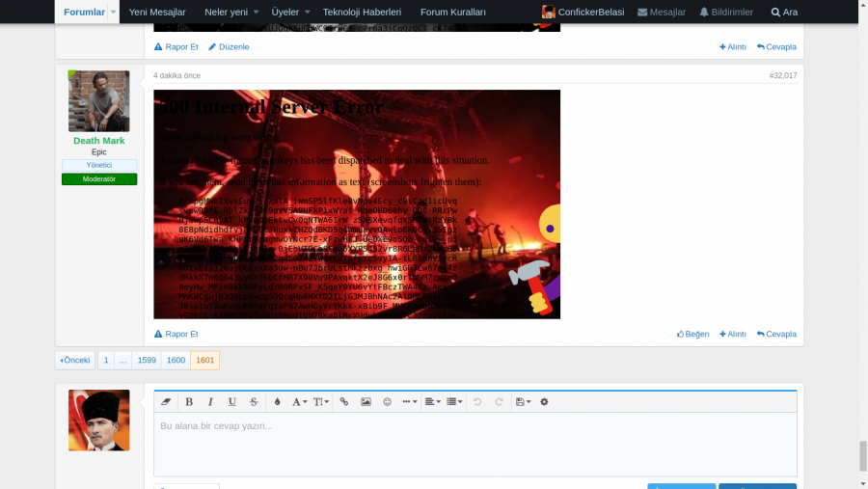The image size is (868, 489).
Task: Open the Forum Kuralları tab
Action: coord(453,13)
